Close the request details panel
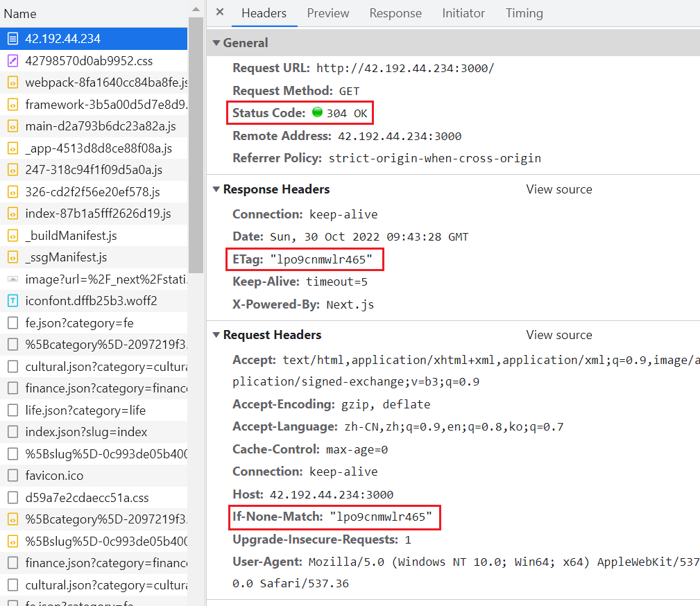 (220, 12)
